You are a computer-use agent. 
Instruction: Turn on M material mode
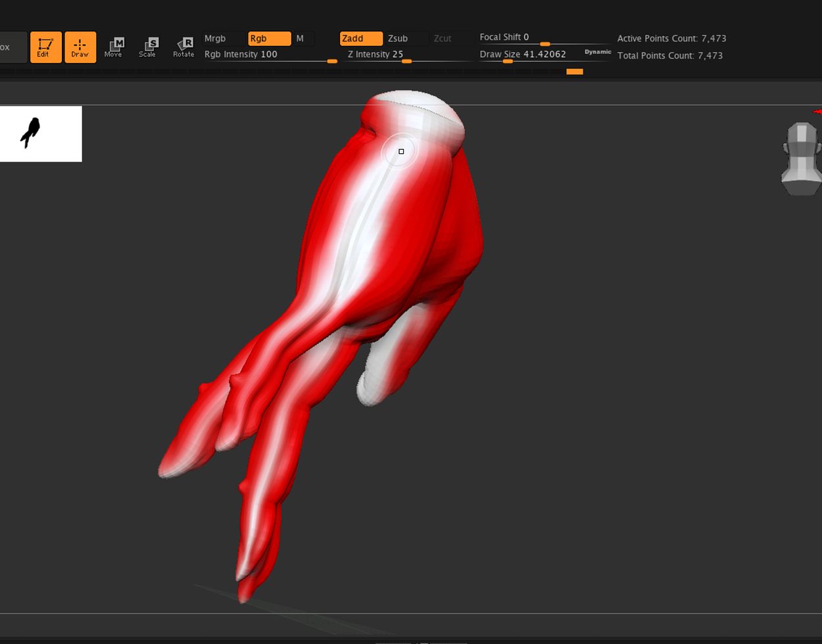coord(301,39)
